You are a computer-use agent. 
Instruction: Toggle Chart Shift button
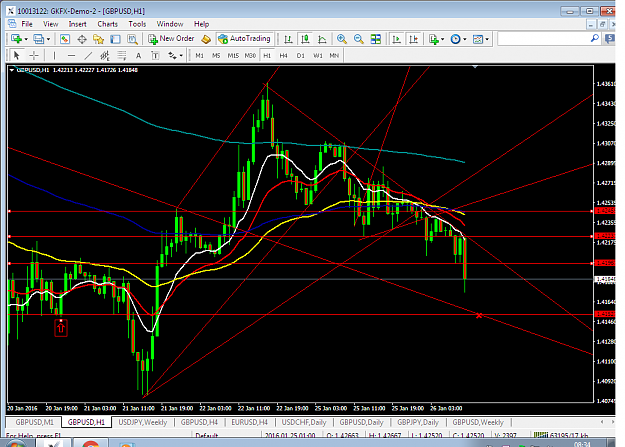point(413,39)
